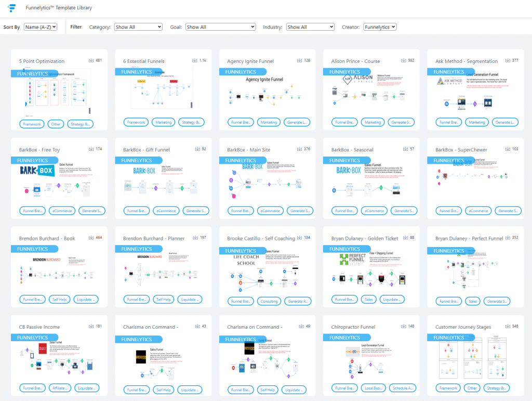Open the Goal filter dropdown
The width and height of the screenshot is (532, 401).
click(x=220, y=27)
